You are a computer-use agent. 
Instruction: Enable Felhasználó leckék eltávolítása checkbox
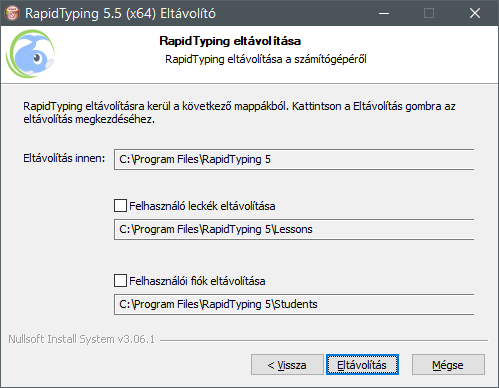coord(120,206)
